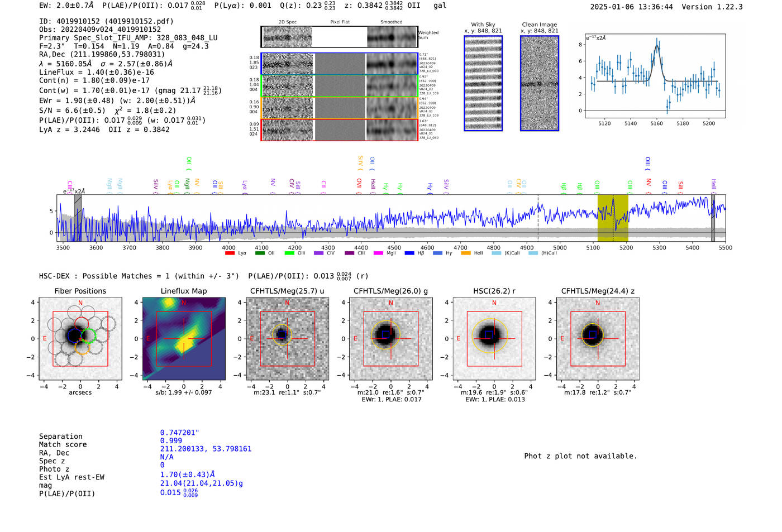The width and height of the screenshot is (782, 532).
Task: Click the match score value 0.999
Action: (171, 440)
